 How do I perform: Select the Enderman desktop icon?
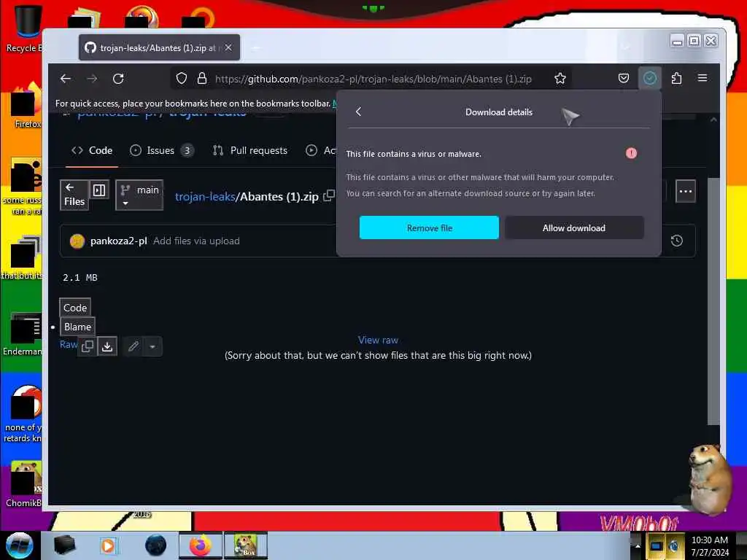click(23, 334)
